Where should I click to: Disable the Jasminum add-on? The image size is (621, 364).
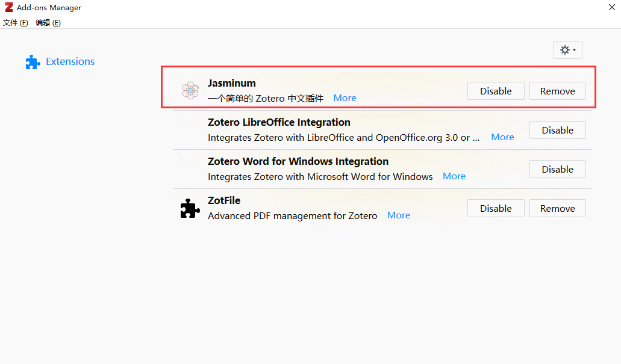[496, 91]
